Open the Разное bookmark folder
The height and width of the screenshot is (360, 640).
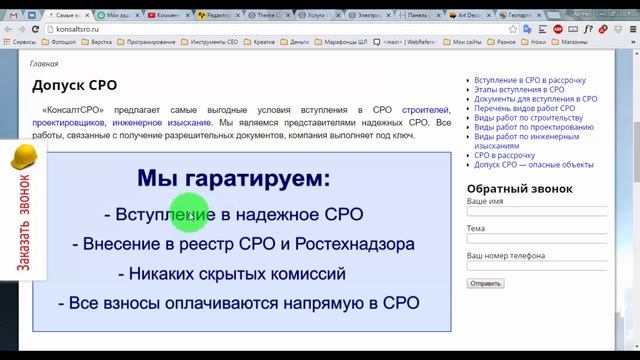click(x=502, y=42)
